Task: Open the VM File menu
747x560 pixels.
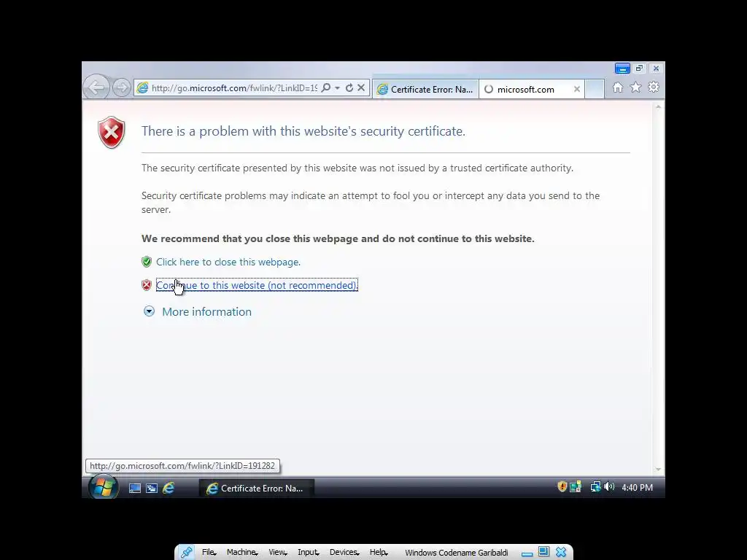Action: pos(209,553)
